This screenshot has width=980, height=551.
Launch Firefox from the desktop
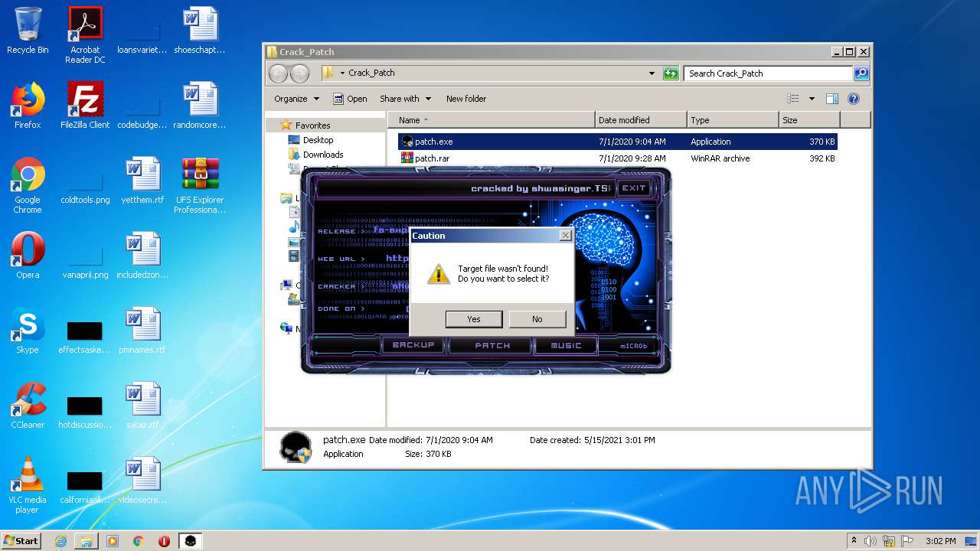pyautogui.click(x=28, y=106)
